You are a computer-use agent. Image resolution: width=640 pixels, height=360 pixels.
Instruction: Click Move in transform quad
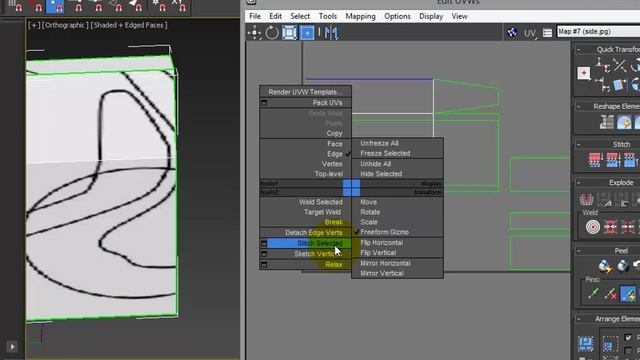coord(369,202)
